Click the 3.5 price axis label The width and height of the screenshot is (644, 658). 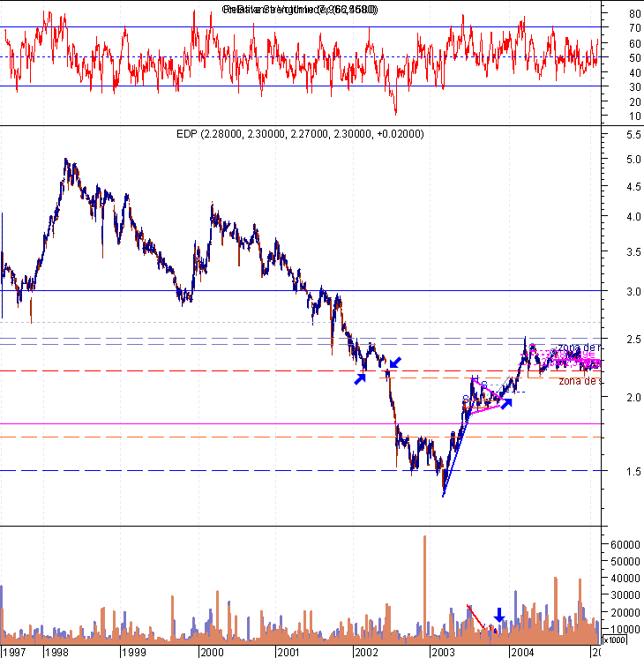[633, 252]
